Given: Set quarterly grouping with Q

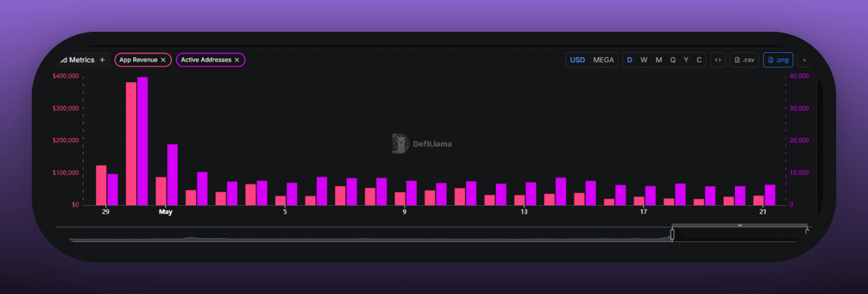Looking at the screenshot, I should pyautogui.click(x=673, y=60).
